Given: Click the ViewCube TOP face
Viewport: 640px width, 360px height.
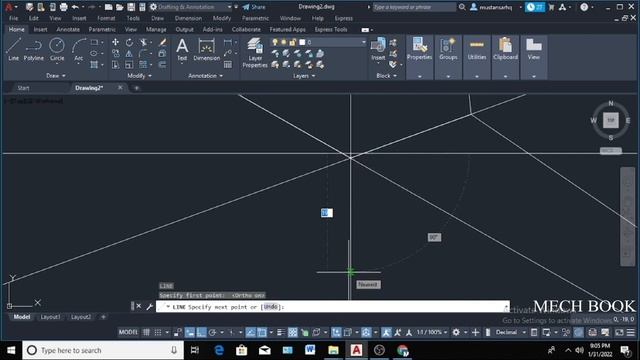Looking at the screenshot, I should point(611,120).
